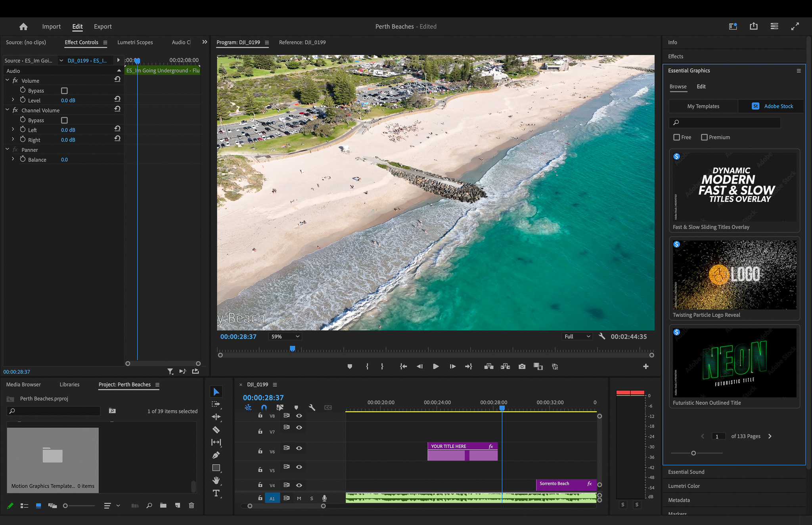Step forward one frame
The image size is (812, 525).
tap(452, 367)
